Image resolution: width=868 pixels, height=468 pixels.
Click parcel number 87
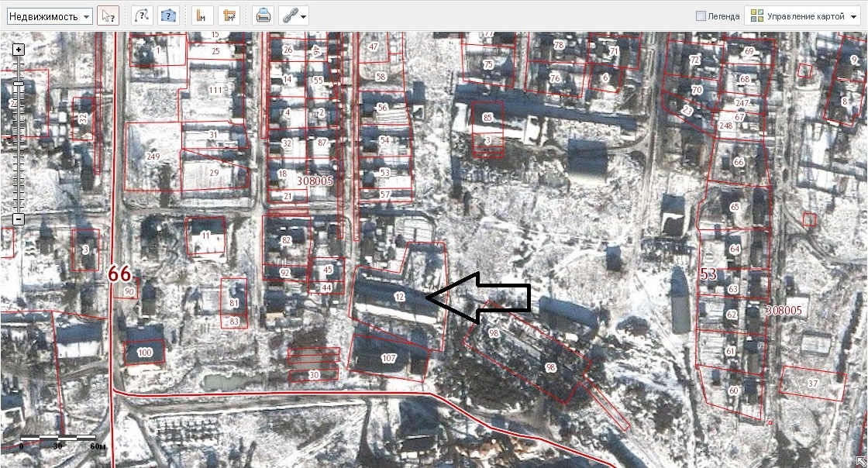(x=322, y=143)
